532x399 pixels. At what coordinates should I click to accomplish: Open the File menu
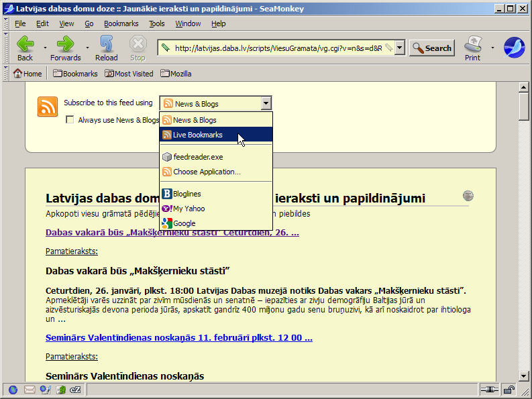pyautogui.click(x=20, y=23)
